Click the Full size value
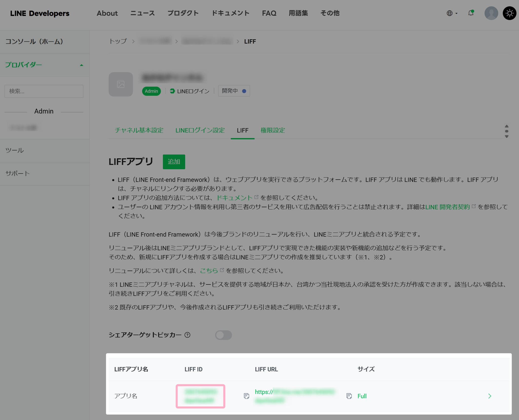The image size is (519, 420). click(362, 396)
